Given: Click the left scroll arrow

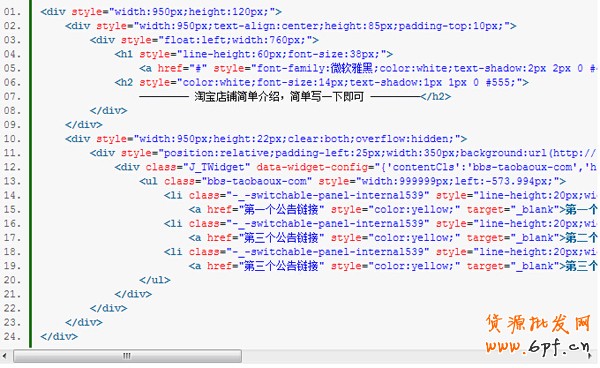Looking at the screenshot, I should (x=4, y=356).
